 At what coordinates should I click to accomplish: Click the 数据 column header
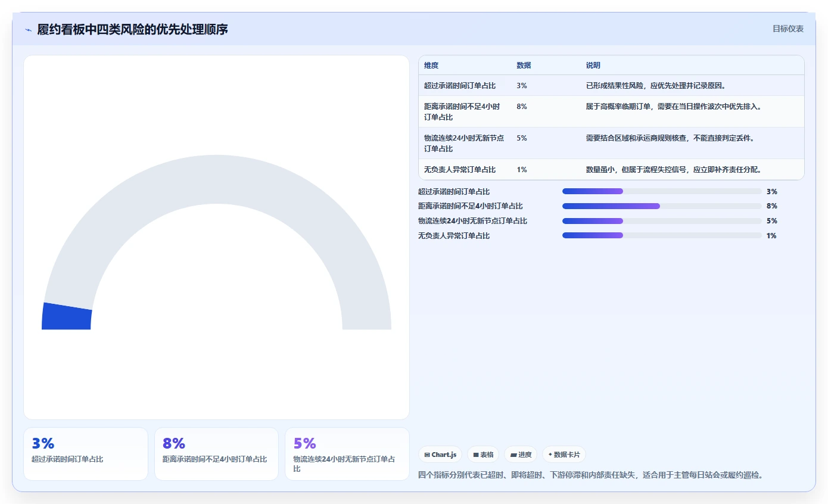coord(524,66)
